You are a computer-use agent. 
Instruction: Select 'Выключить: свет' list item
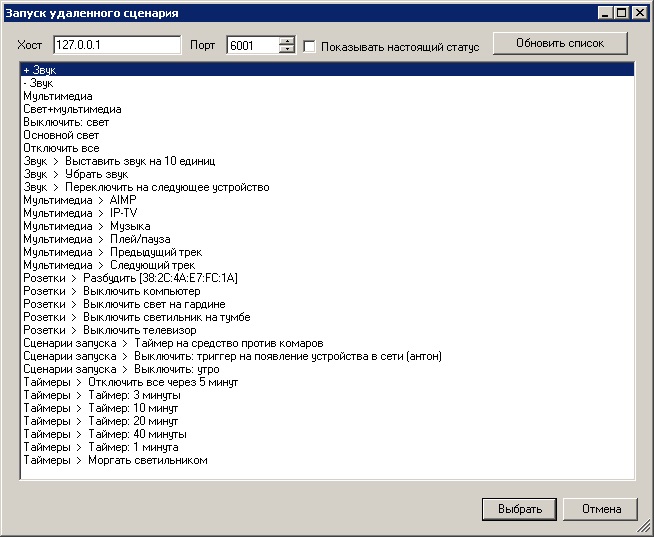tap(327, 122)
